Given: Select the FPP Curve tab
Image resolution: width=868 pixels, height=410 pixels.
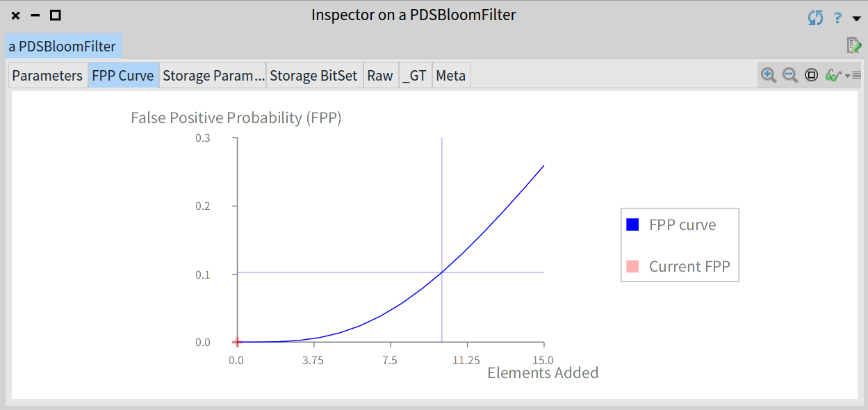Looking at the screenshot, I should click(x=123, y=75).
